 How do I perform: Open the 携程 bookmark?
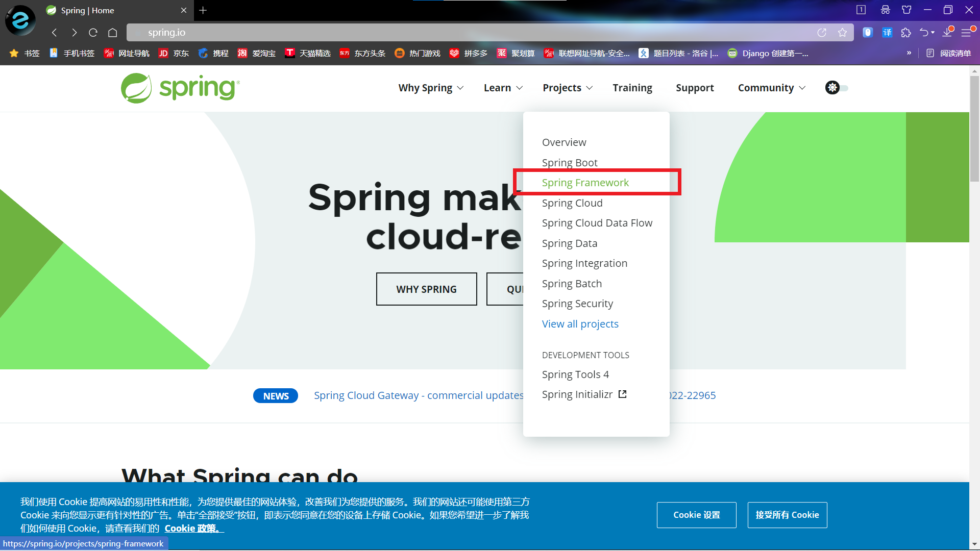coord(213,53)
